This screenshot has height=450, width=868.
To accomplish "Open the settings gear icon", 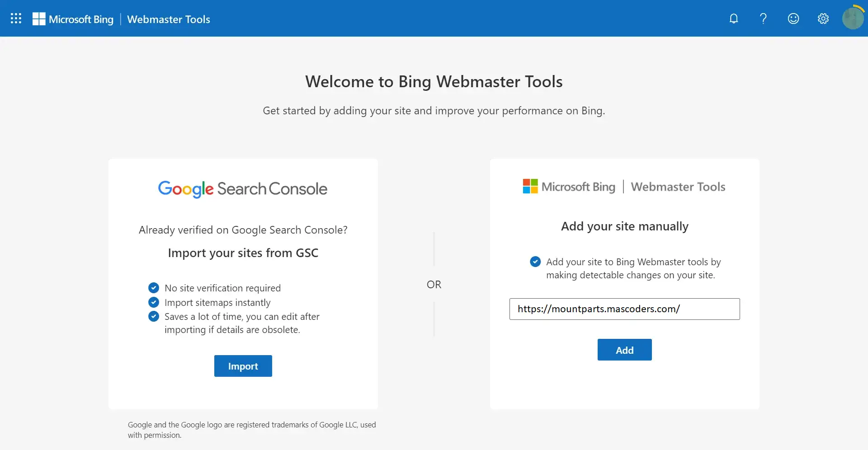I will coord(823,19).
